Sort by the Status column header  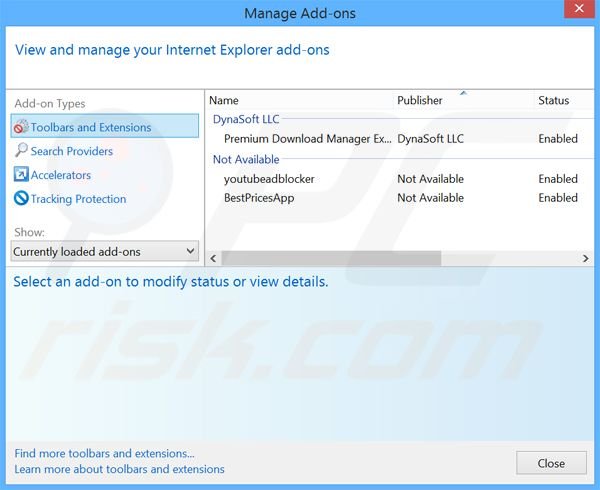point(554,101)
